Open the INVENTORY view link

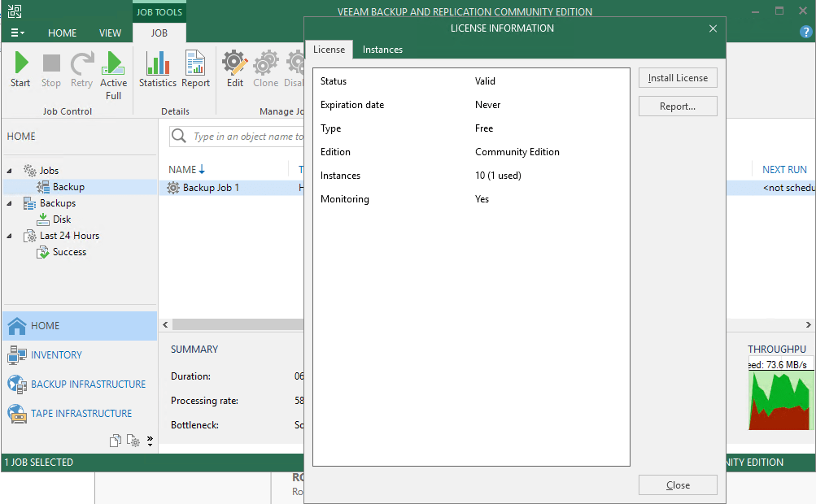[56, 354]
